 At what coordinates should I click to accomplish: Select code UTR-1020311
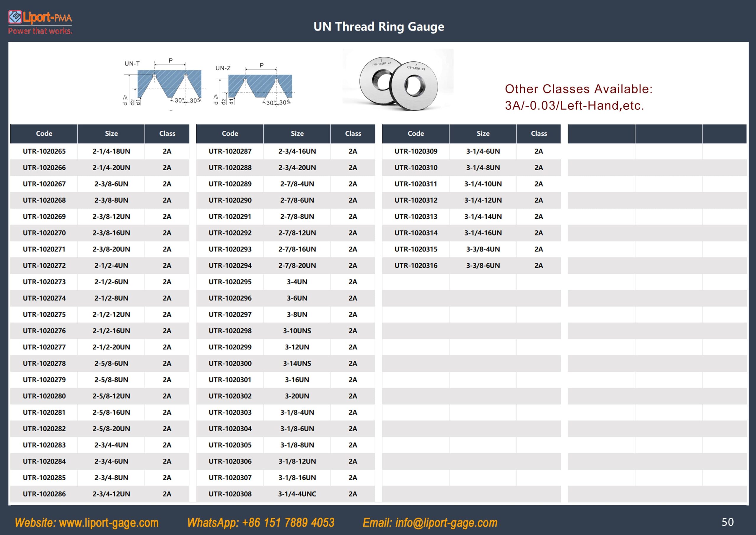click(x=416, y=184)
